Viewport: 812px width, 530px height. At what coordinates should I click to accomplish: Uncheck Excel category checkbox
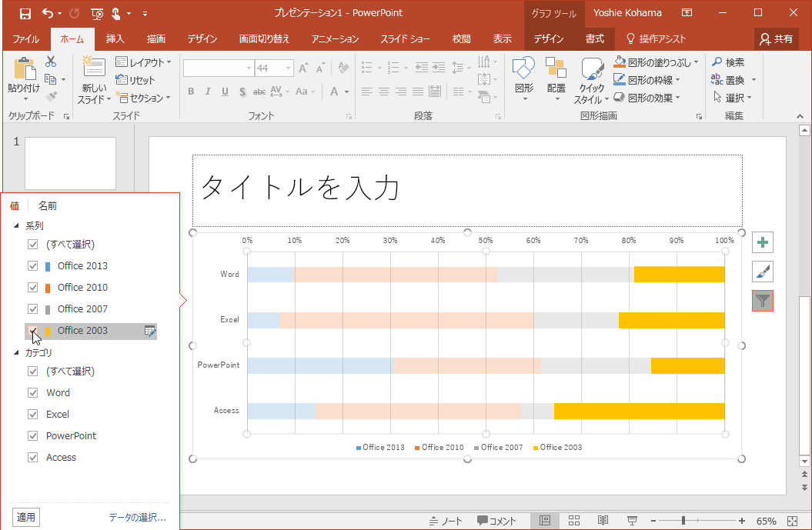point(32,415)
